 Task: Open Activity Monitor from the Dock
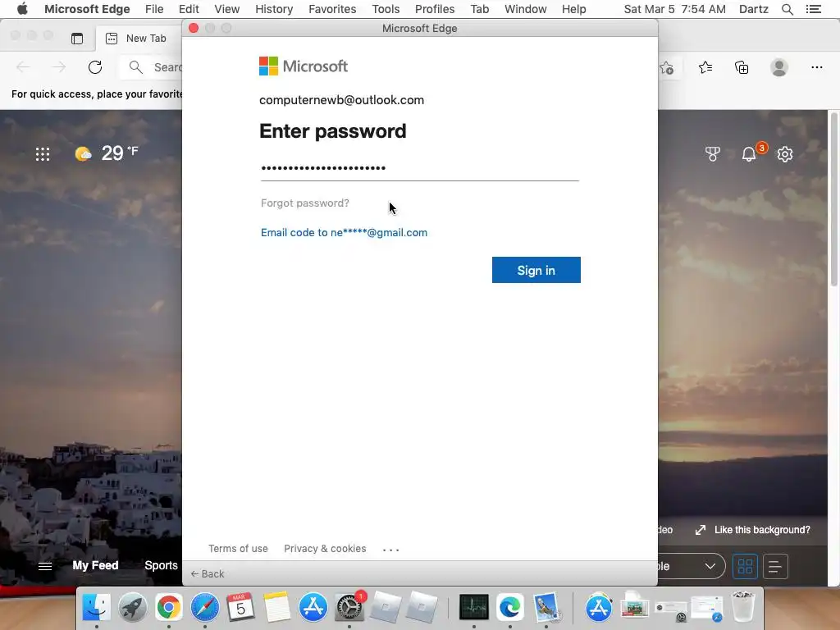pyautogui.click(x=474, y=607)
